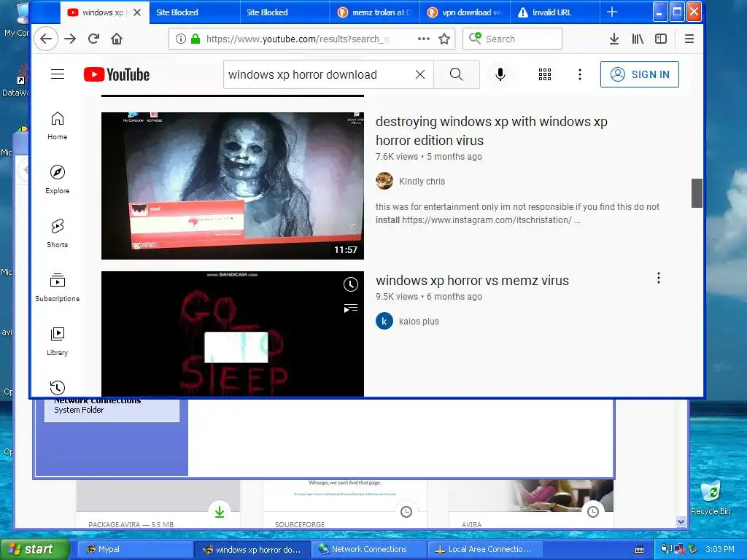Viewport: 747px width, 560px height.
Task: Open YouTube settings three-dot menu
Action: (580, 74)
